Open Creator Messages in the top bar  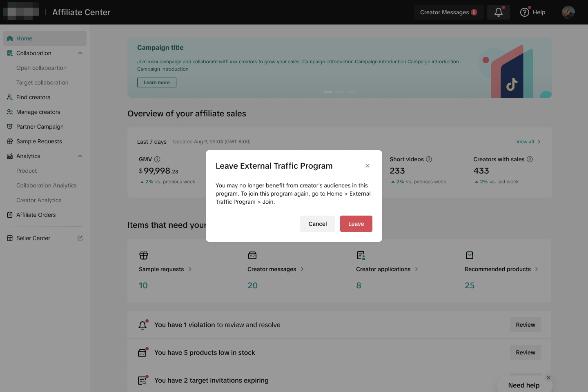click(x=448, y=12)
